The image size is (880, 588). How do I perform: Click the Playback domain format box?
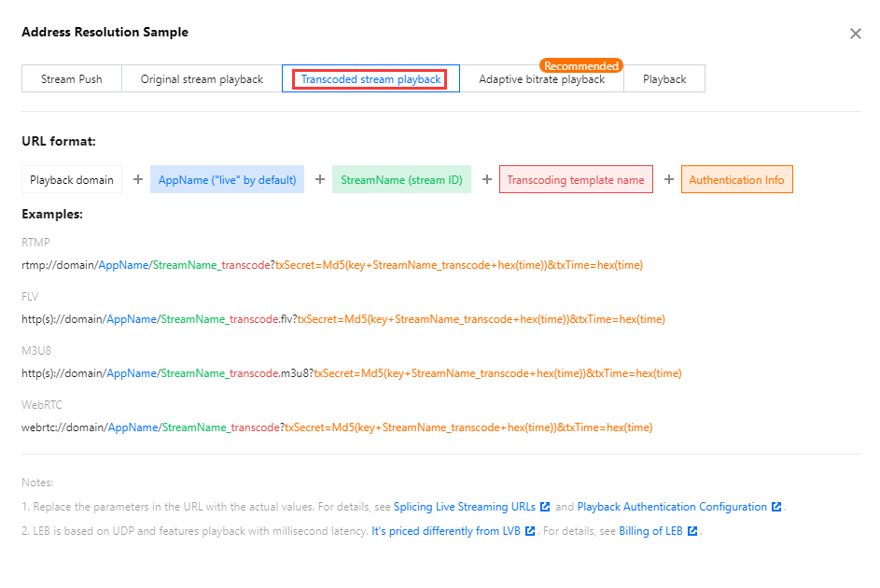(x=72, y=180)
